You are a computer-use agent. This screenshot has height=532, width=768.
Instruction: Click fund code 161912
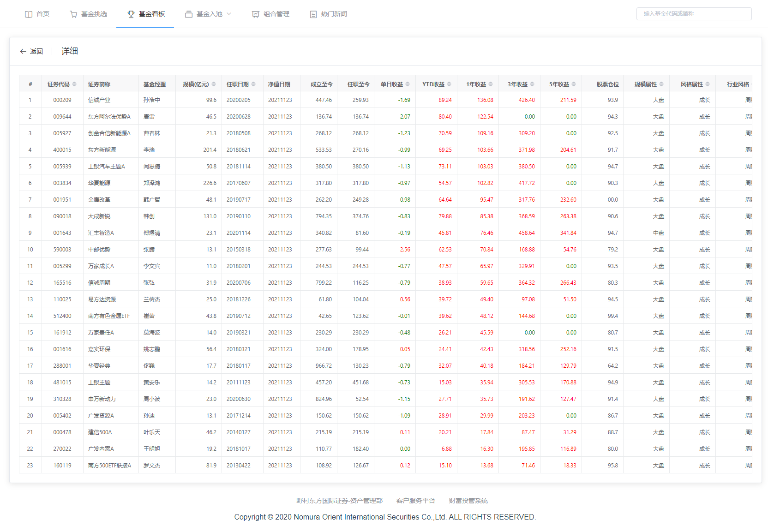point(62,333)
